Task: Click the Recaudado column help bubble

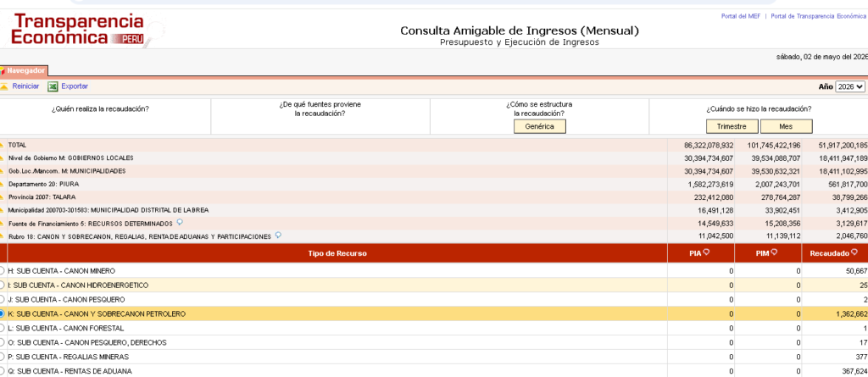Action: click(854, 252)
